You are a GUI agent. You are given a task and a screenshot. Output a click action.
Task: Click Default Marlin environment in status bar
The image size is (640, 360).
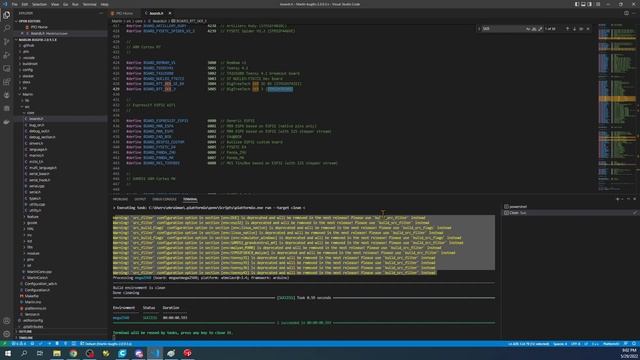pos(106,344)
